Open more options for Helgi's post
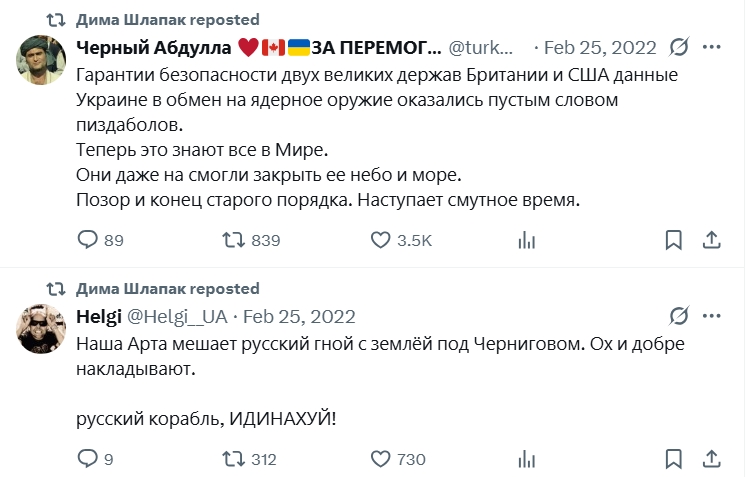750x477 pixels. pos(712,316)
